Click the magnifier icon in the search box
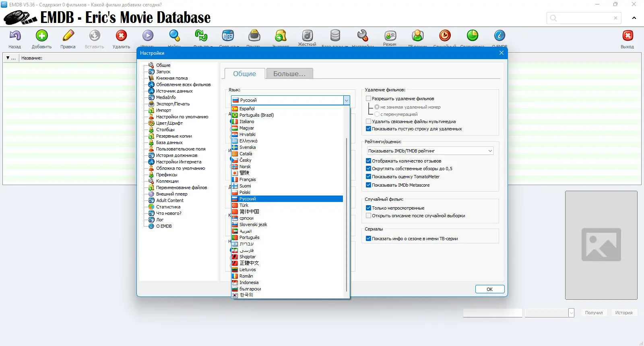The image size is (644, 346). click(553, 18)
